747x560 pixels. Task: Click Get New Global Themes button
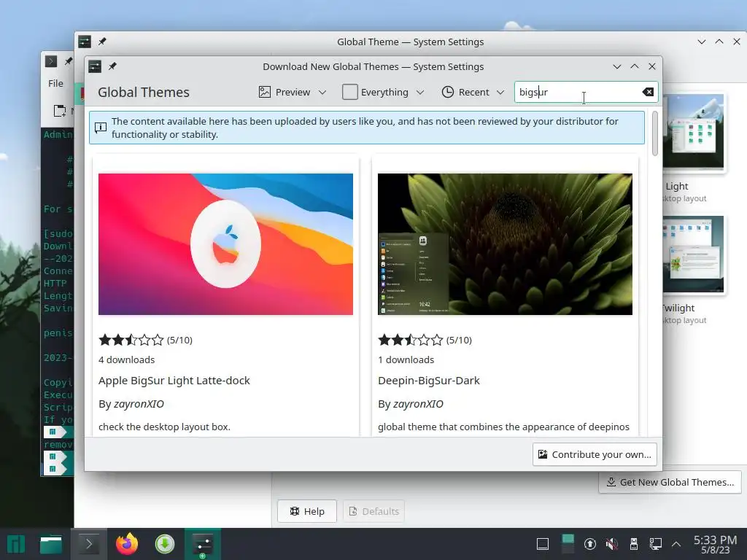(x=670, y=482)
